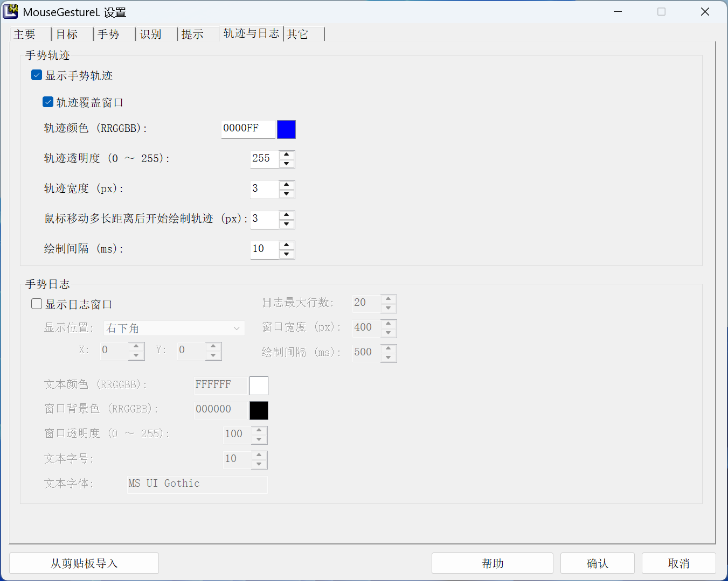Select the 轨迹颜色 hex input field
This screenshot has width=728, height=581.
248,129
